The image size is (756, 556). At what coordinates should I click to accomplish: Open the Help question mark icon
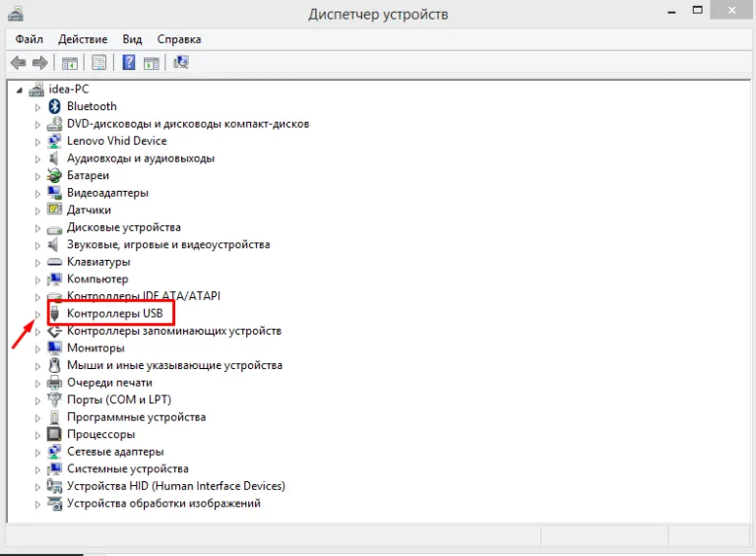pos(129,63)
